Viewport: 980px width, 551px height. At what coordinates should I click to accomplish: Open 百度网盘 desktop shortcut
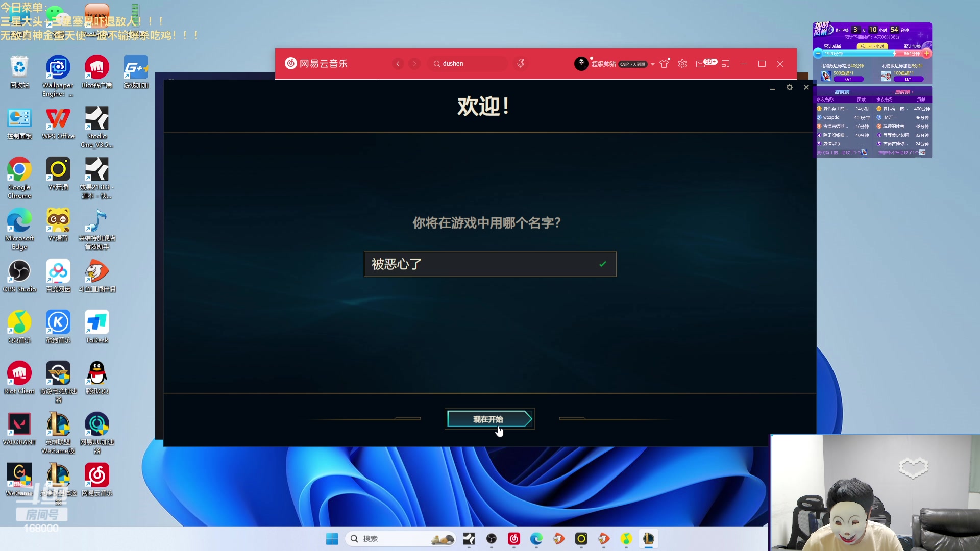(x=58, y=276)
